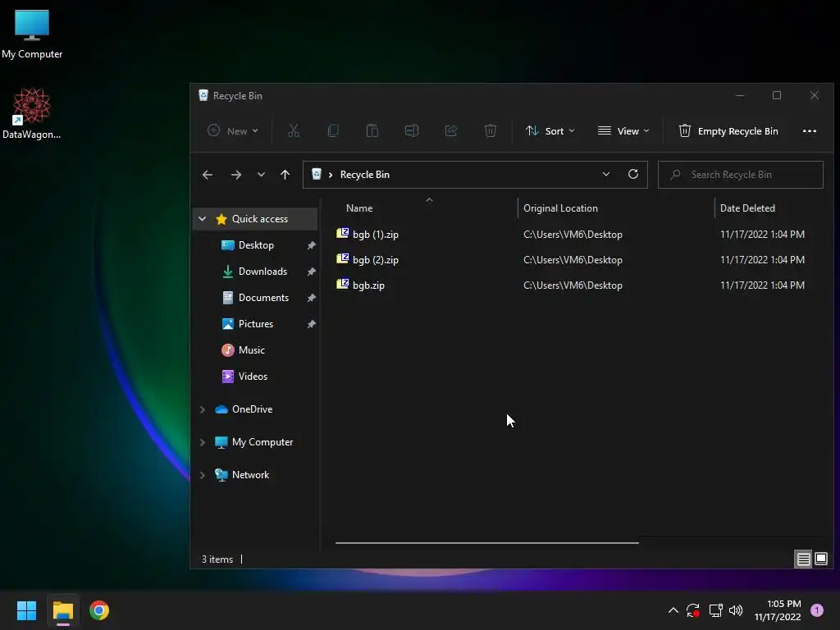
Task: Open the See more three-dots menu
Action: pyautogui.click(x=810, y=131)
